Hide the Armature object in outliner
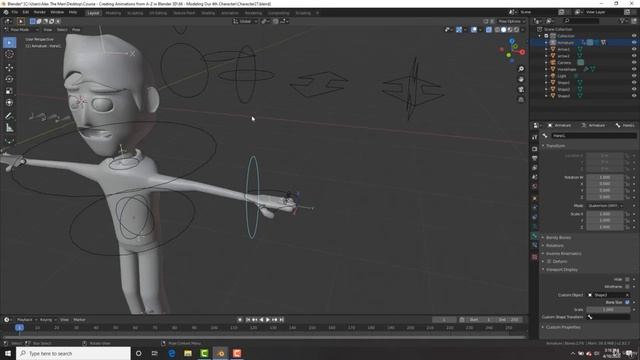The width and height of the screenshot is (640, 360). [x=634, y=42]
